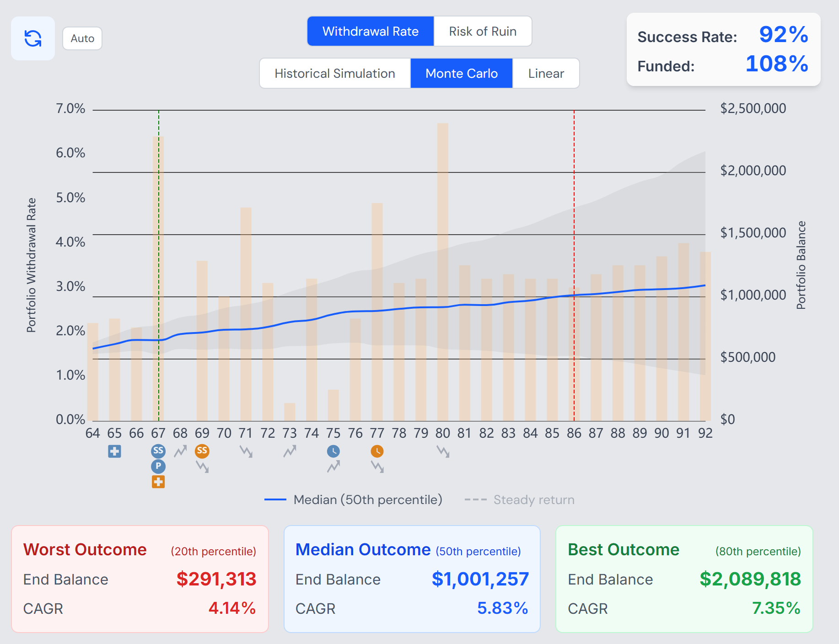Image resolution: width=839 pixels, height=644 pixels.
Task: Toggle the Auto refresh button
Action: pyautogui.click(x=82, y=38)
